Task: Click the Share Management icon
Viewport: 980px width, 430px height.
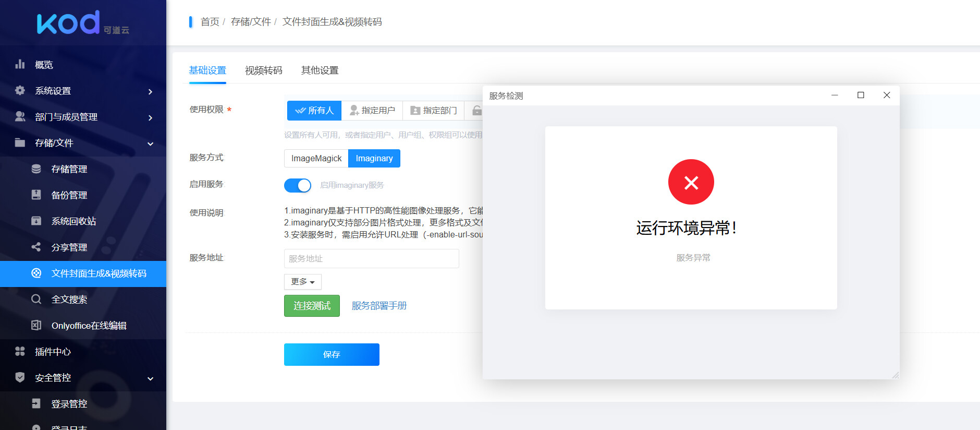Action: tap(36, 247)
